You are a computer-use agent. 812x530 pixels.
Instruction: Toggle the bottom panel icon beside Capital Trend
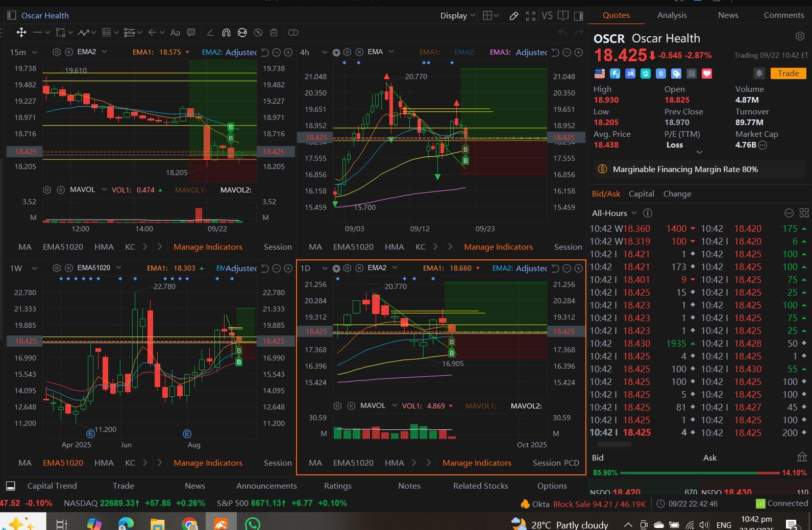(10, 486)
